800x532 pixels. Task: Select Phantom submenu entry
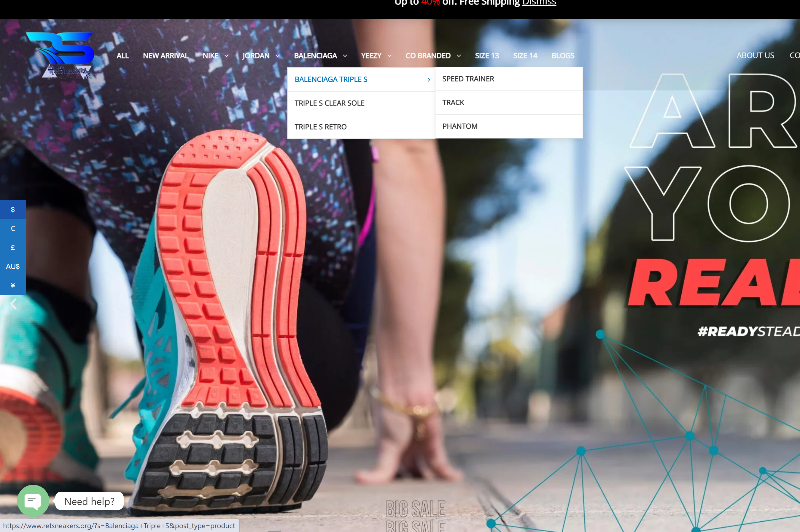509,126
